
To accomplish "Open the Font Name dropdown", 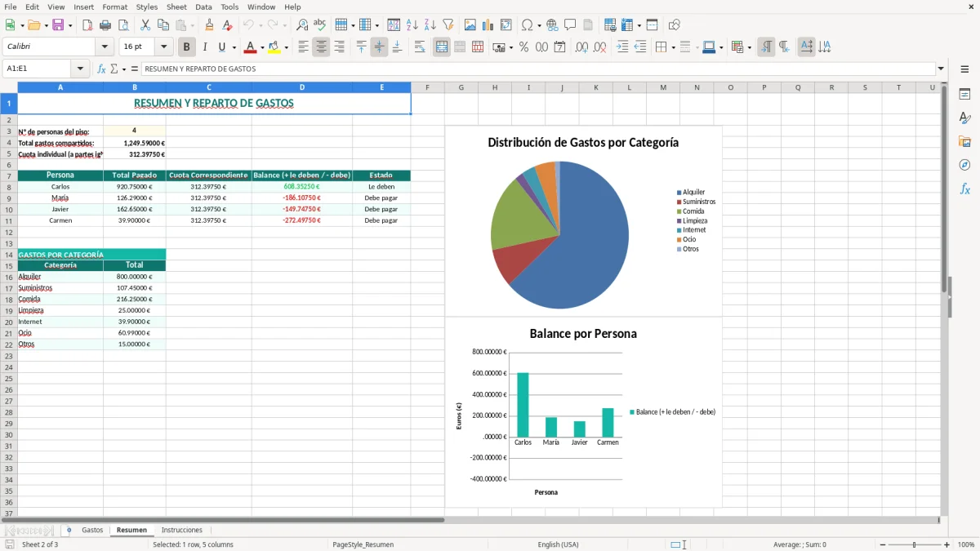I will (x=105, y=47).
